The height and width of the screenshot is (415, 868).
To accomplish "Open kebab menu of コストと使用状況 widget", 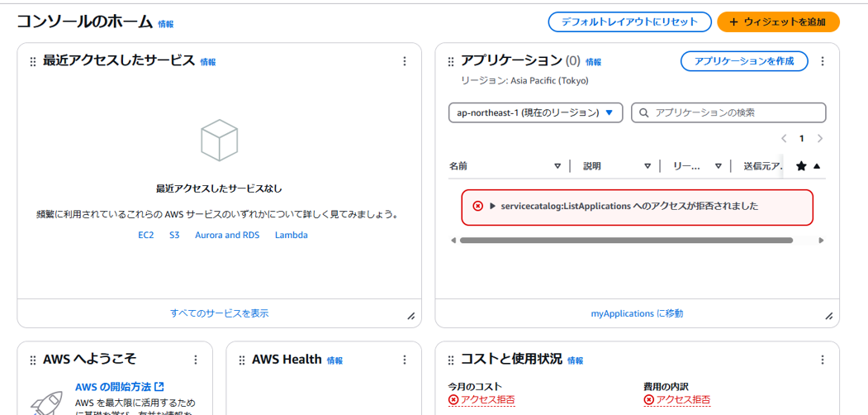I will pyautogui.click(x=822, y=360).
